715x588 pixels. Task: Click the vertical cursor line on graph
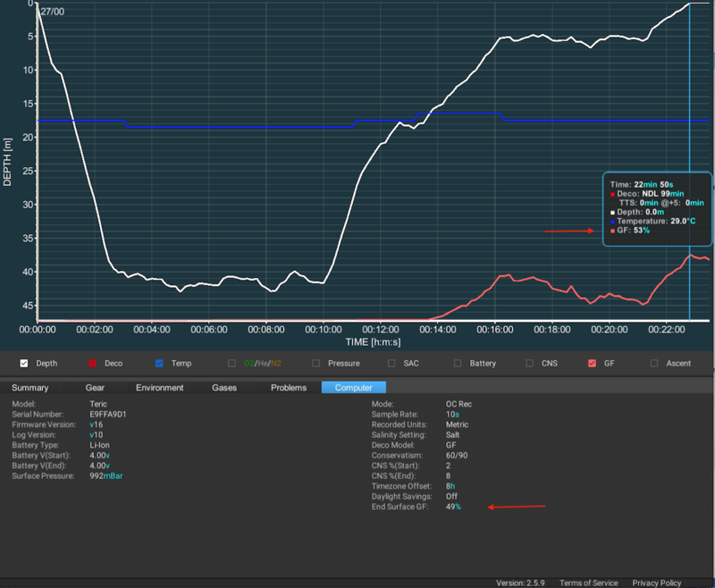click(689, 134)
